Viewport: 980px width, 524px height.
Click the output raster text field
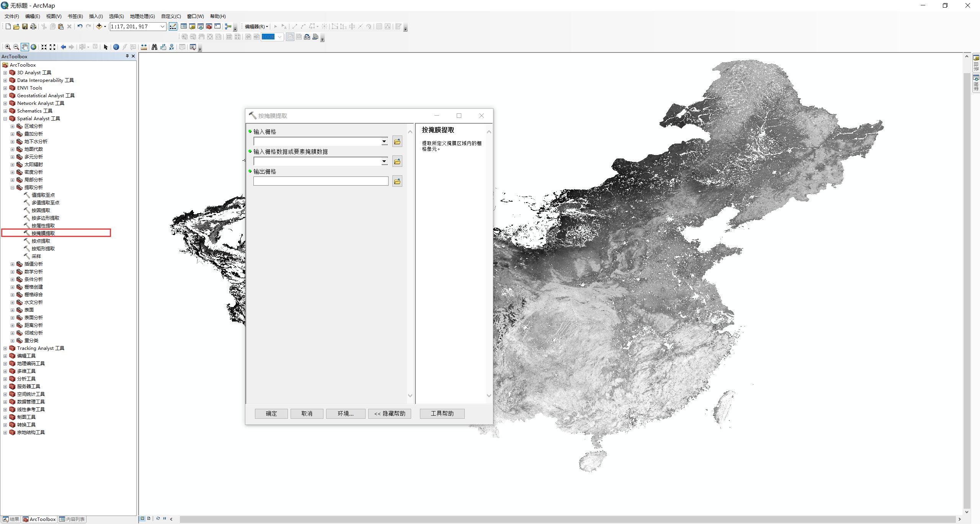[320, 181]
